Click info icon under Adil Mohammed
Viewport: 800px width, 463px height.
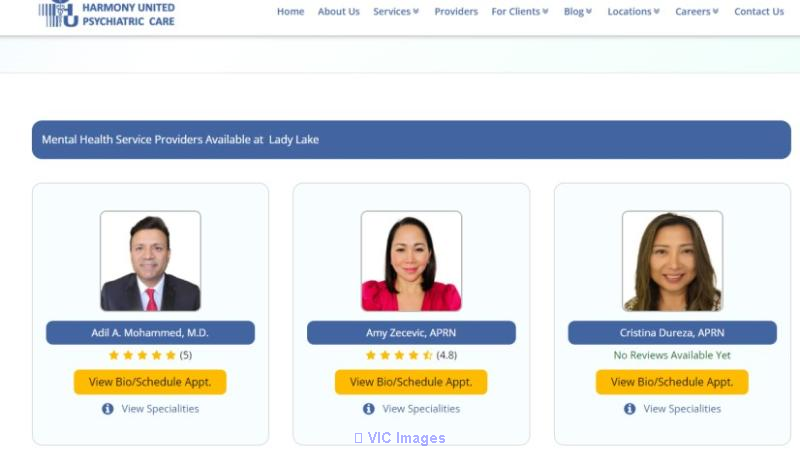pos(108,409)
